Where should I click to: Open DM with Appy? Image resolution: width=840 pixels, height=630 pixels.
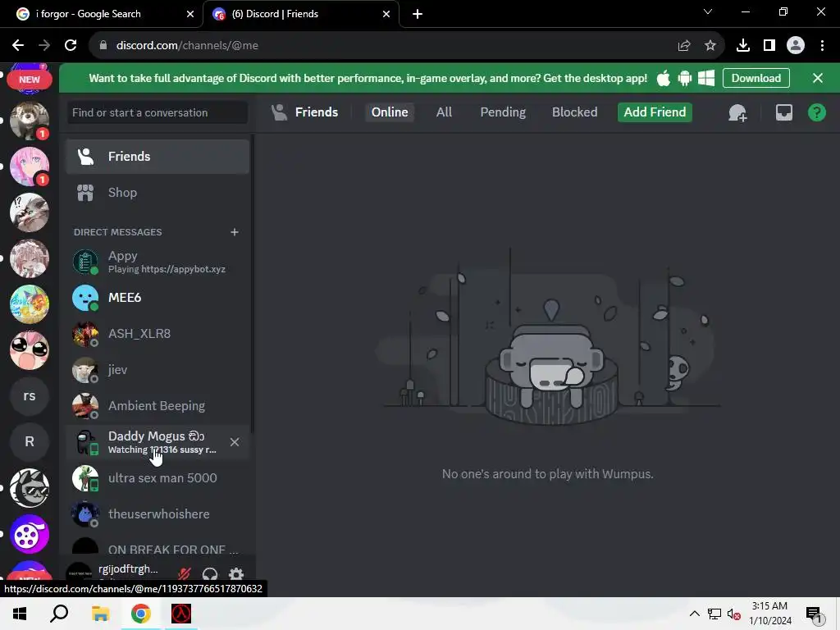click(157, 262)
